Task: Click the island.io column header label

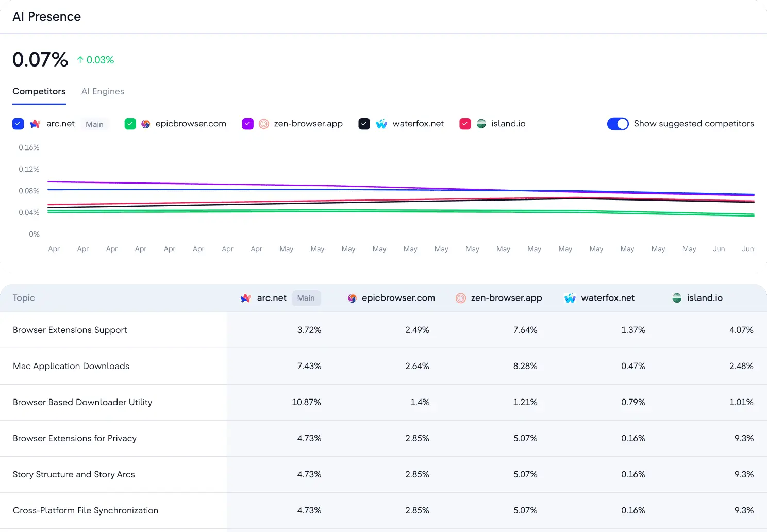Action: point(705,298)
